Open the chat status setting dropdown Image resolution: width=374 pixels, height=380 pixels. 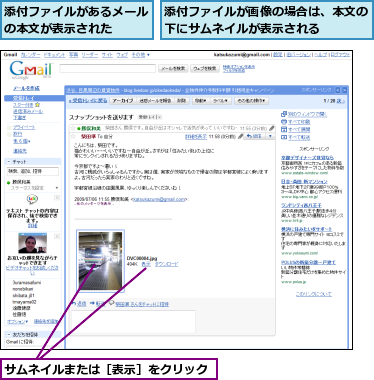click(57, 188)
